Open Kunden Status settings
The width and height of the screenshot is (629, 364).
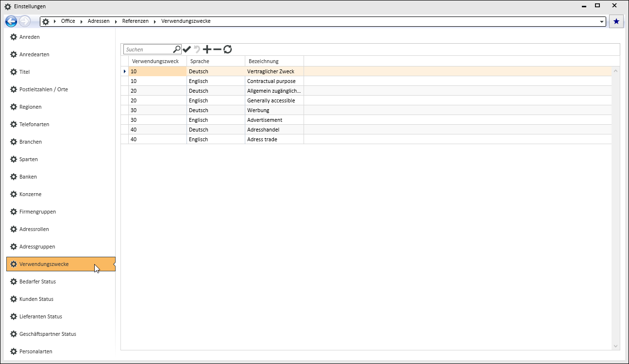pos(36,299)
